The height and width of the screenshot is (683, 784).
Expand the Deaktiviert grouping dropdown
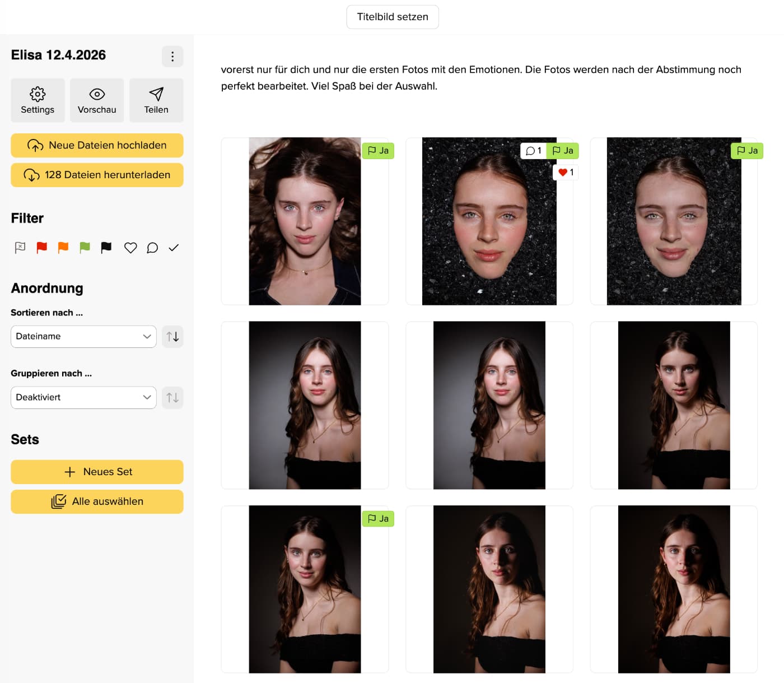point(83,398)
